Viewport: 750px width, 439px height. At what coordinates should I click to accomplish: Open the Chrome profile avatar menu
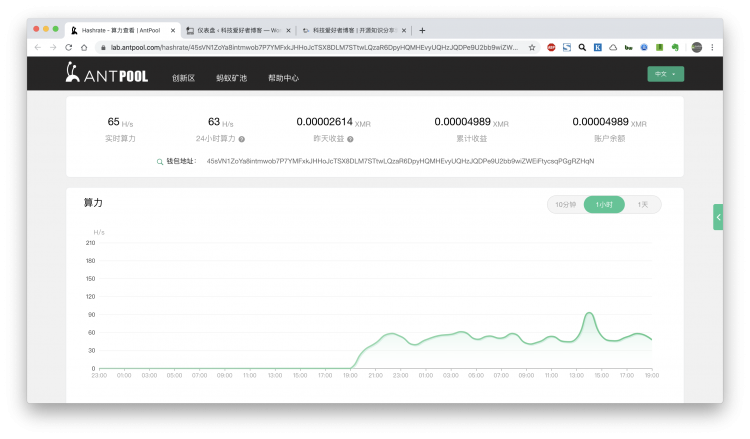tap(697, 47)
